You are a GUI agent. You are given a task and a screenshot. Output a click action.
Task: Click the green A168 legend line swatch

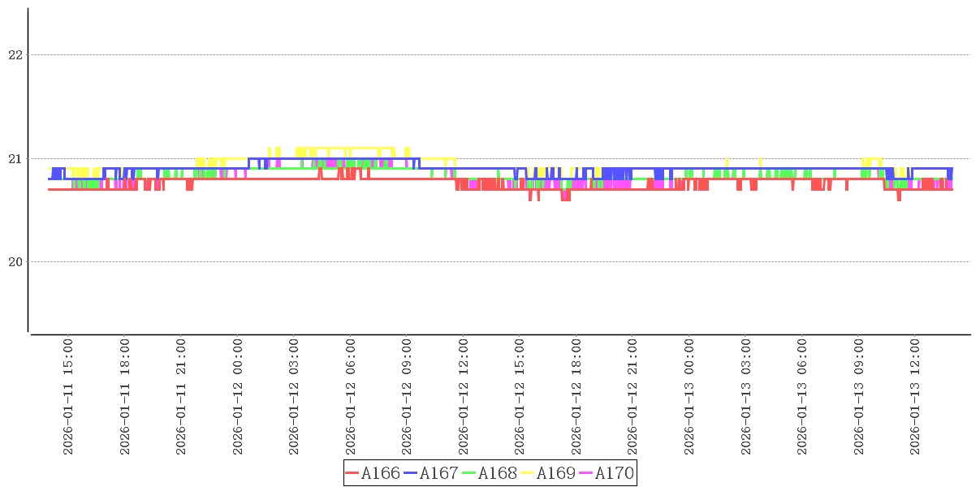tap(468, 473)
